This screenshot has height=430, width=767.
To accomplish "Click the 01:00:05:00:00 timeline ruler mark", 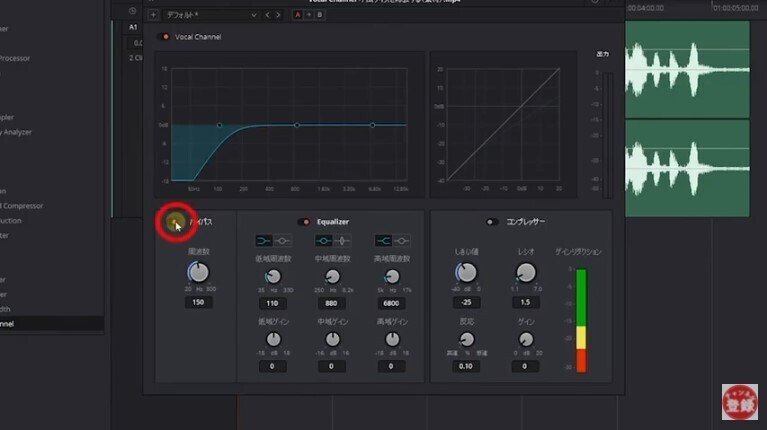I will click(x=735, y=8).
